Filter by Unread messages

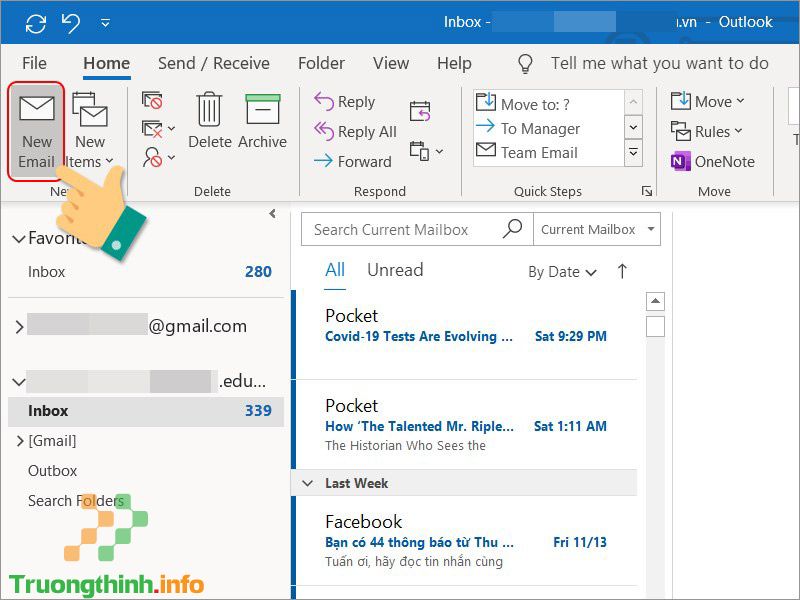(395, 270)
